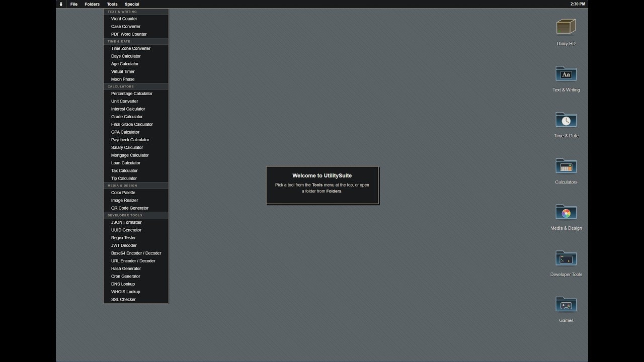This screenshot has height=362, width=644.
Task: Open Cron Generator
Action: point(136,276)
